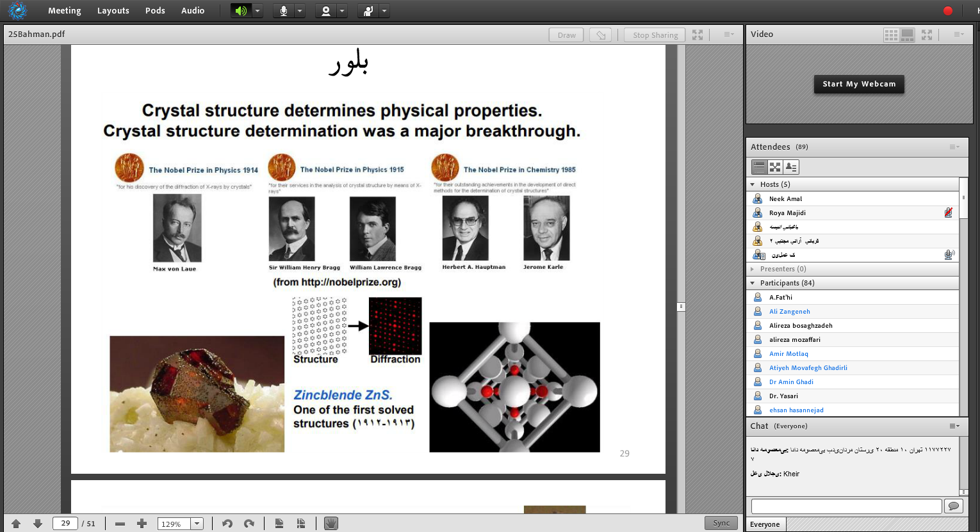Select participant A.Fat'hi

(853, 297)
